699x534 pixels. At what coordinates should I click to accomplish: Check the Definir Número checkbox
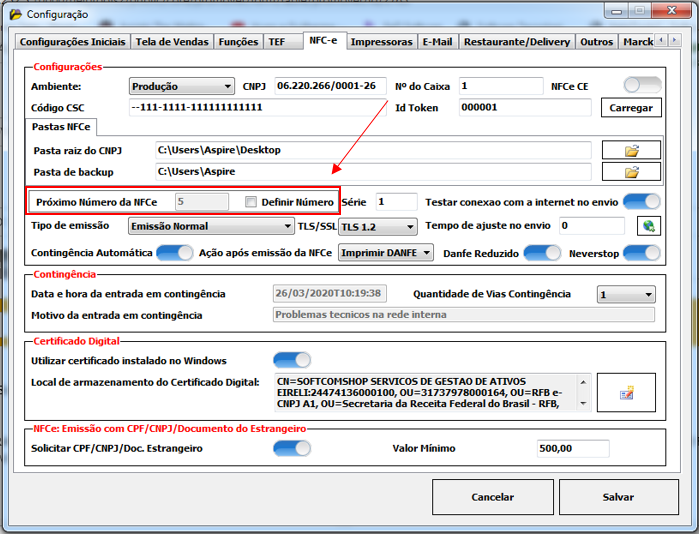click(252, 202)
